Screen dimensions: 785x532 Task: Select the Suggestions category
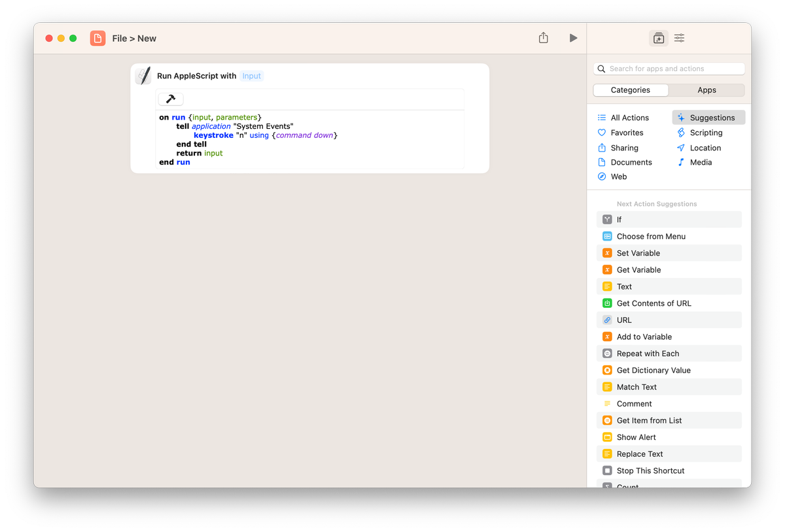click(708, 118)
